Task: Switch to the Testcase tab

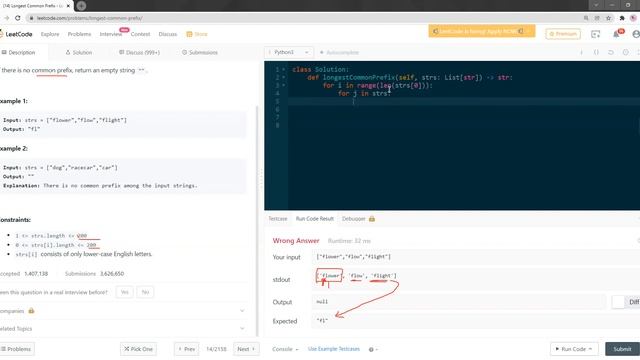Action: coord(278,219)
